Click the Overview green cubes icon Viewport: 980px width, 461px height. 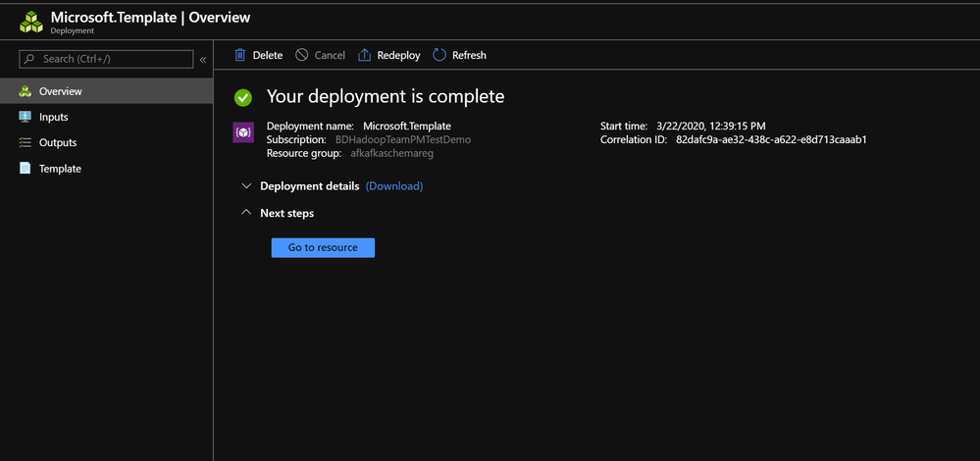tap(25, 91)
